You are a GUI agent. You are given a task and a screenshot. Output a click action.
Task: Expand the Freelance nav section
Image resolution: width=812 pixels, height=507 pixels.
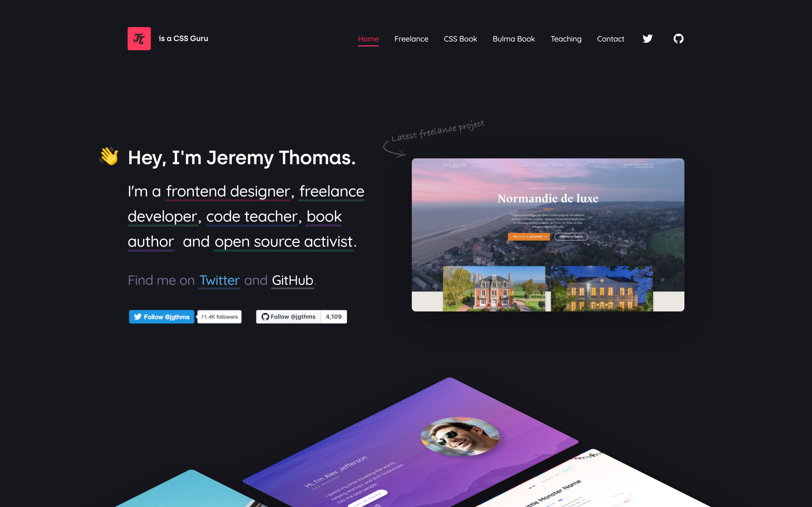(411, 39)
